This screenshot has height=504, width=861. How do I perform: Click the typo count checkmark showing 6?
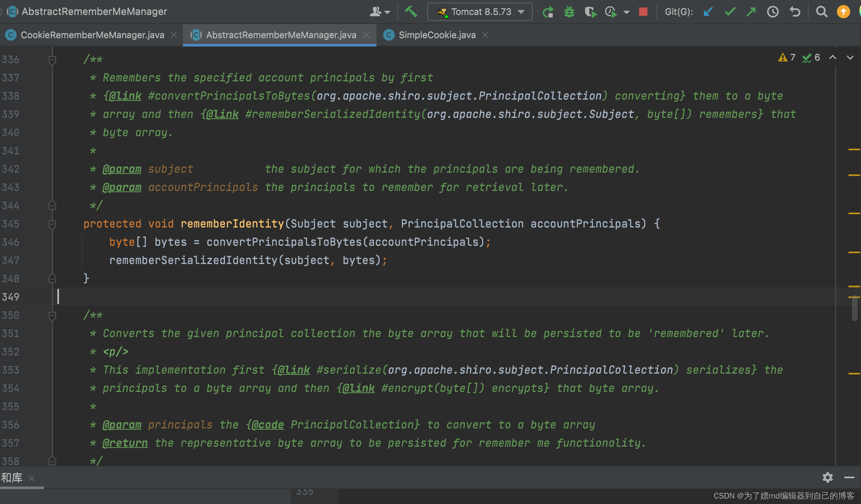point(811,57)
